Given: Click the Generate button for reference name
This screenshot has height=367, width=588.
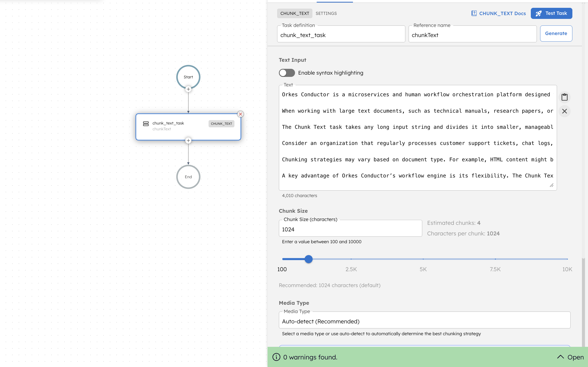Looking at the screenshot, I should 556,33.
